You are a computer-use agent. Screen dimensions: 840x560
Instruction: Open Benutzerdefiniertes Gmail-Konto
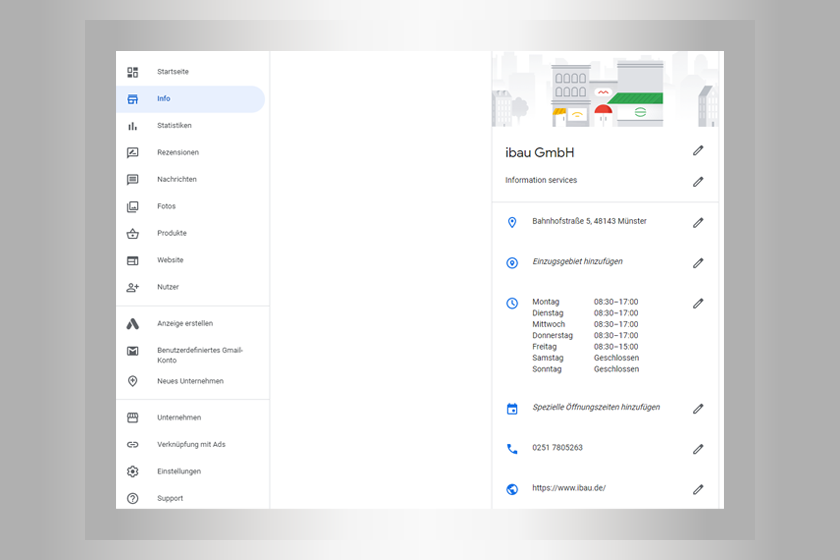click(192, 355)
